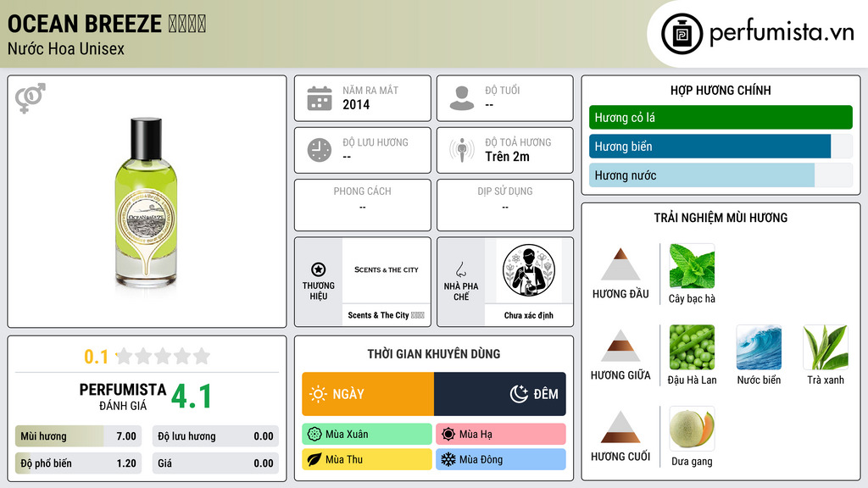Click the Hương biển blue accord bar
Screen dimensions: 868x488
721,147
